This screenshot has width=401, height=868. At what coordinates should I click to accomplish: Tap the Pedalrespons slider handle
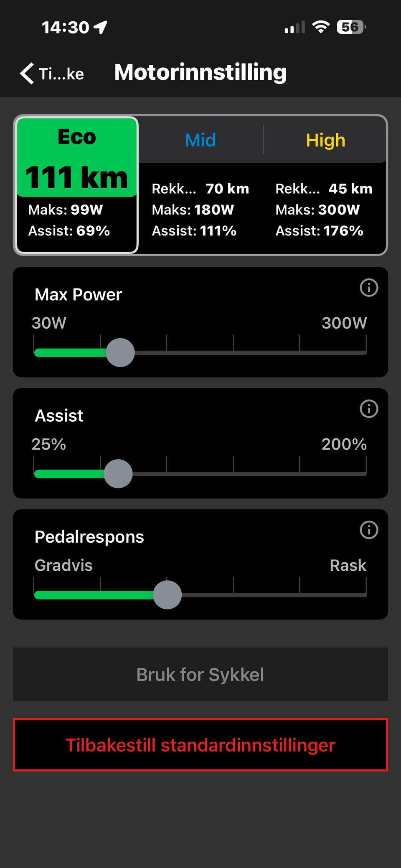[168, 595]
